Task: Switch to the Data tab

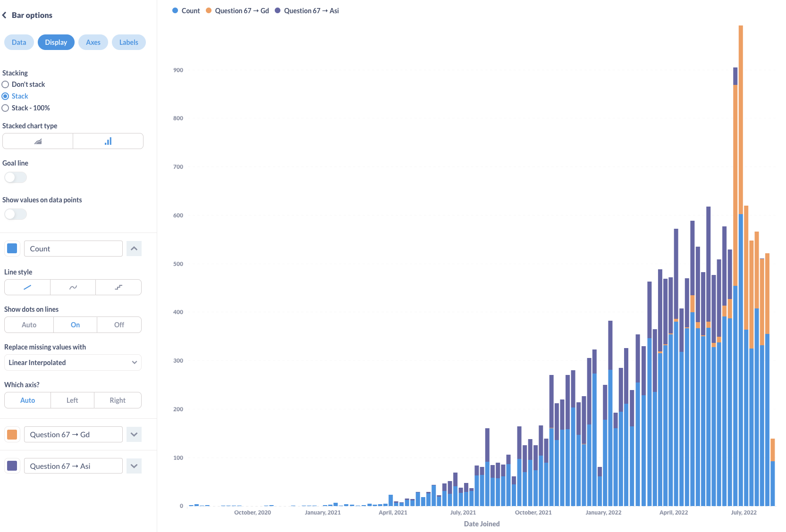Action: tap(19, 42)
